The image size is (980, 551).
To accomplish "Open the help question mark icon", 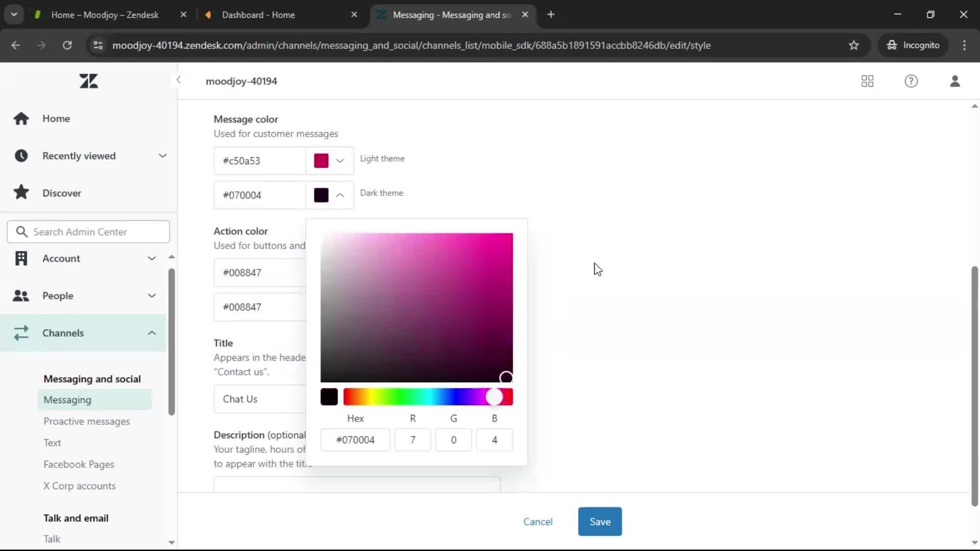I will (911, 81).
